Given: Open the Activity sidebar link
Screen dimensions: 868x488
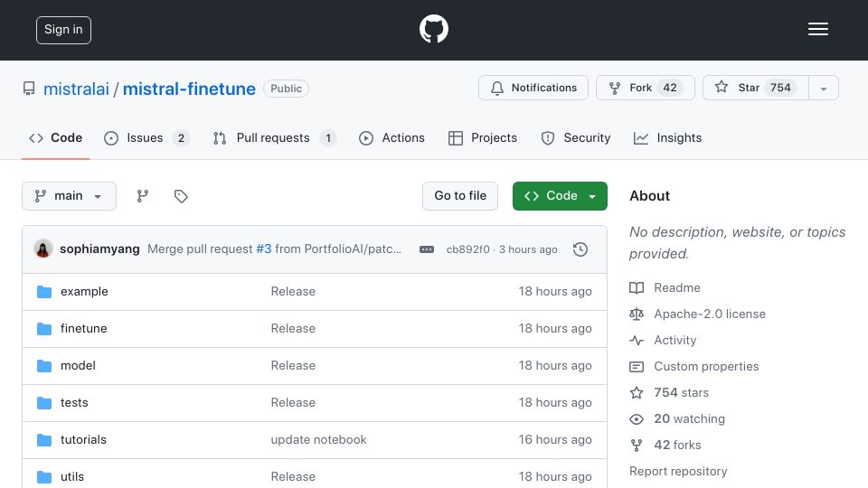Looking at the screenshot, I should point(675,341).
